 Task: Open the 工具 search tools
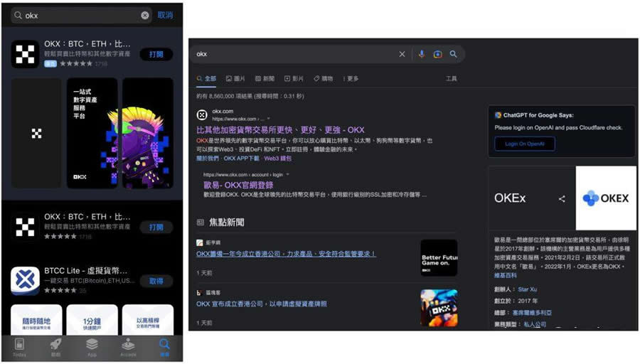coord(452,78)
